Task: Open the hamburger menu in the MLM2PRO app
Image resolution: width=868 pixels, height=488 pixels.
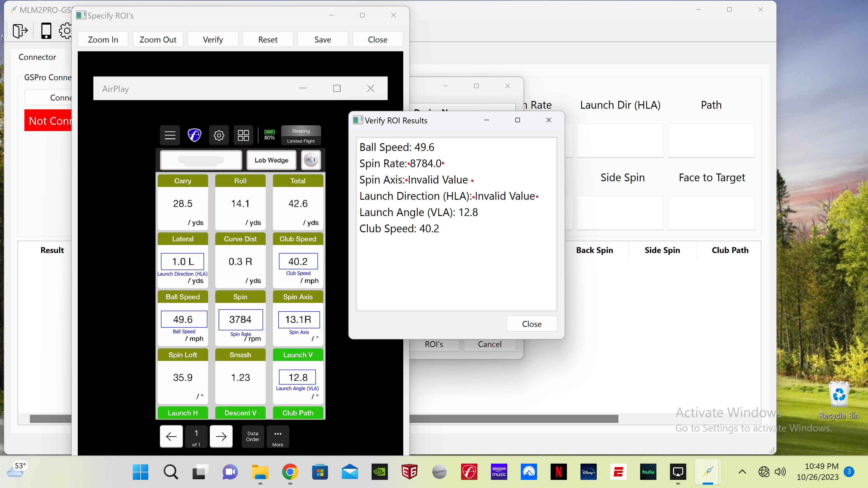Action: [170, 135]
